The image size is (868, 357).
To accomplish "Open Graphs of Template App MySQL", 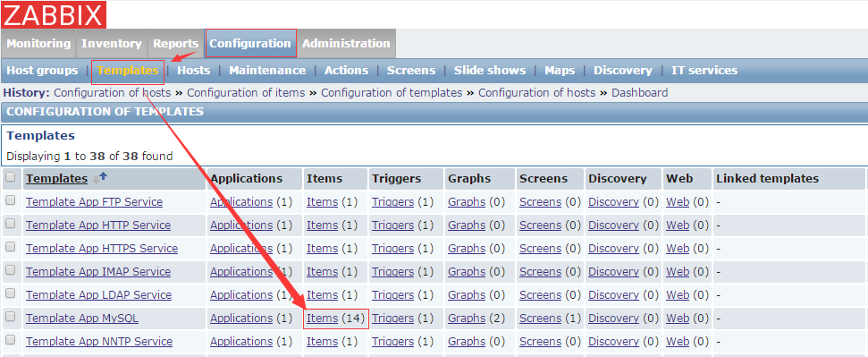I will tap(467, 319).
